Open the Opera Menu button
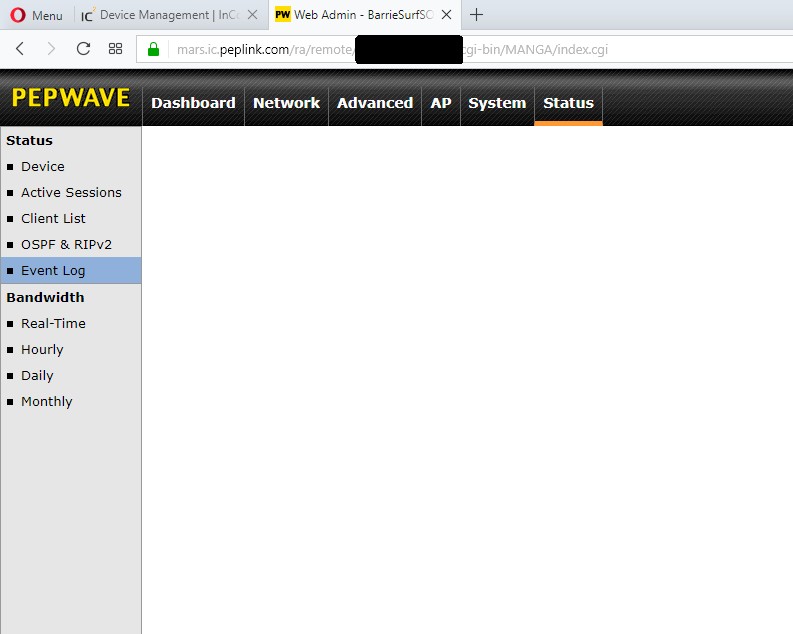Image resolution: width=793 pixels, height=634 pixels. pyautogui.click(x=36, y=15)
